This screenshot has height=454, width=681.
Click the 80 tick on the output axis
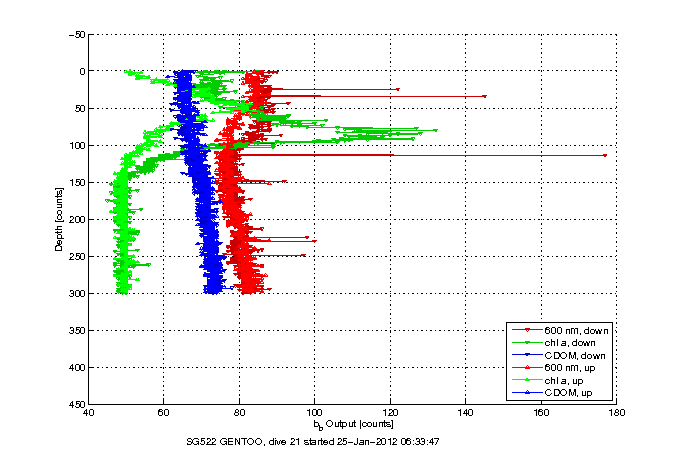pos(239,412)
